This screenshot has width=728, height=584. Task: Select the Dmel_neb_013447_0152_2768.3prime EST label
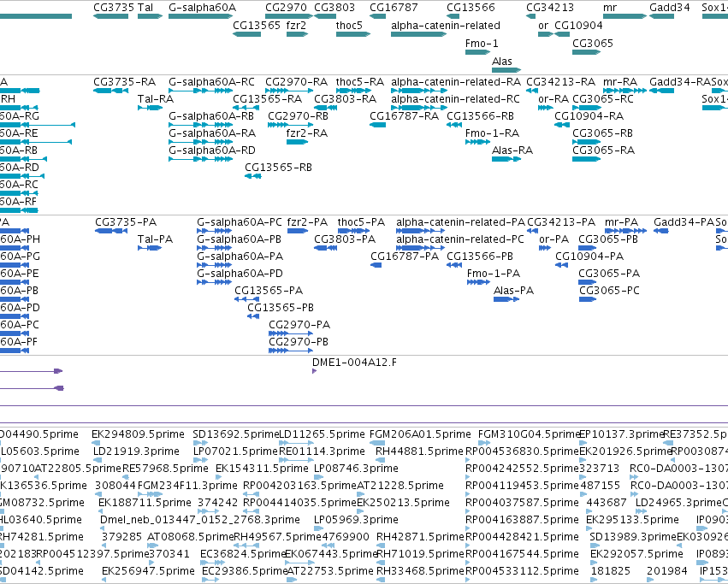200,520
